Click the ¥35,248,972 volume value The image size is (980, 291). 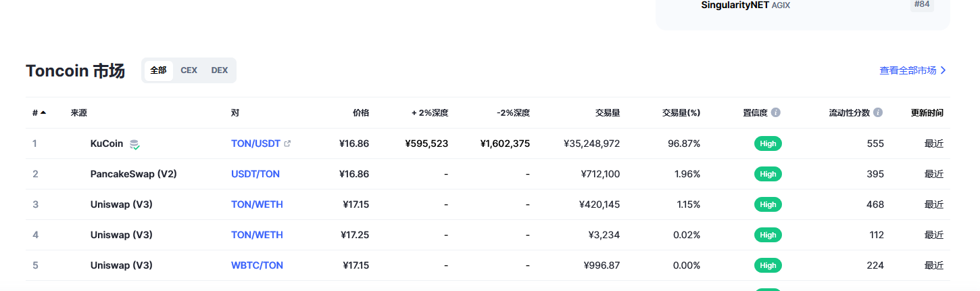coord(591,143)
